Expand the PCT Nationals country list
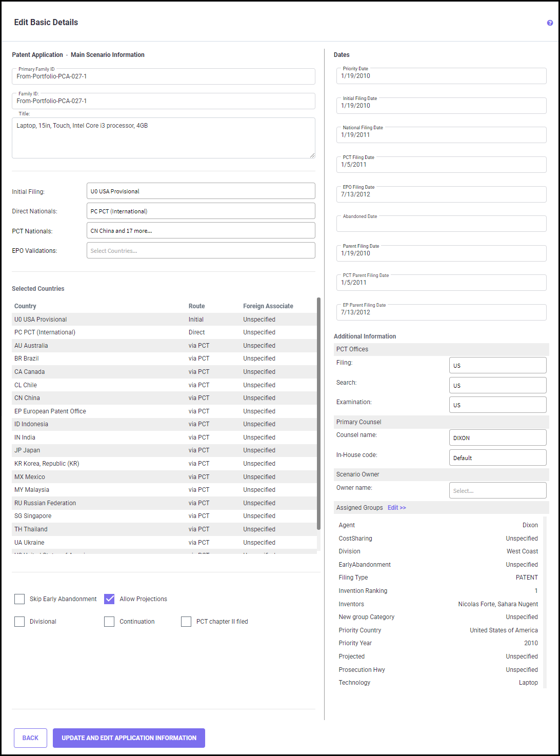The width and height of the screenshot is (560, 756). (x=201, y=231)
